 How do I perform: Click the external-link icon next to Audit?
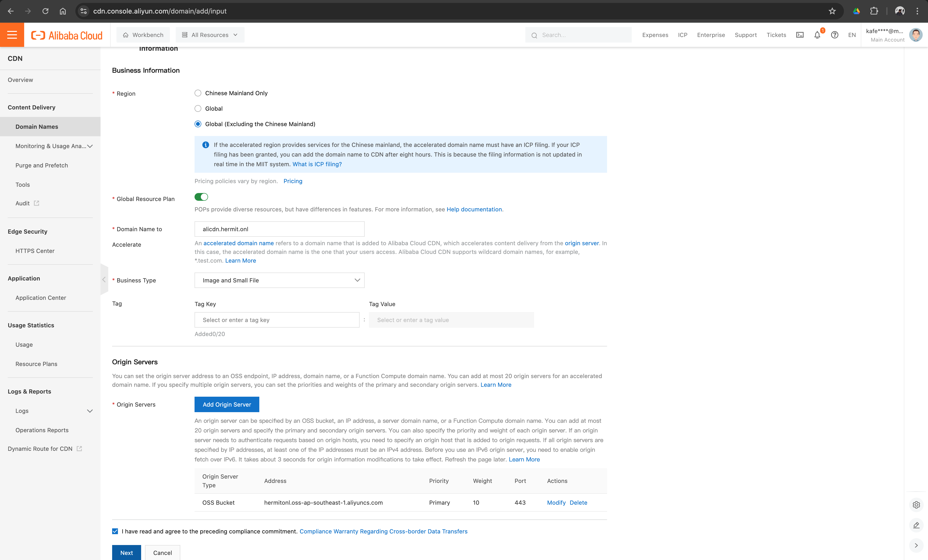[36, 203]
